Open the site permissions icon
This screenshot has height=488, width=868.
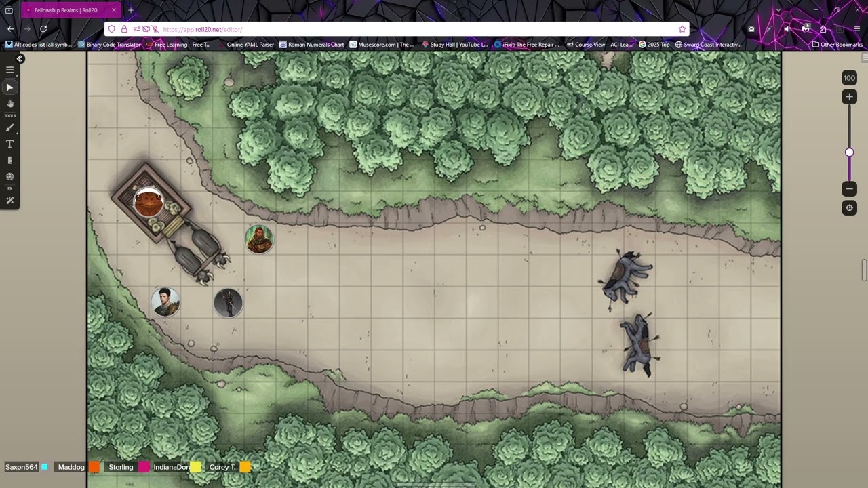pyautogui.click(x=136, y=29)
